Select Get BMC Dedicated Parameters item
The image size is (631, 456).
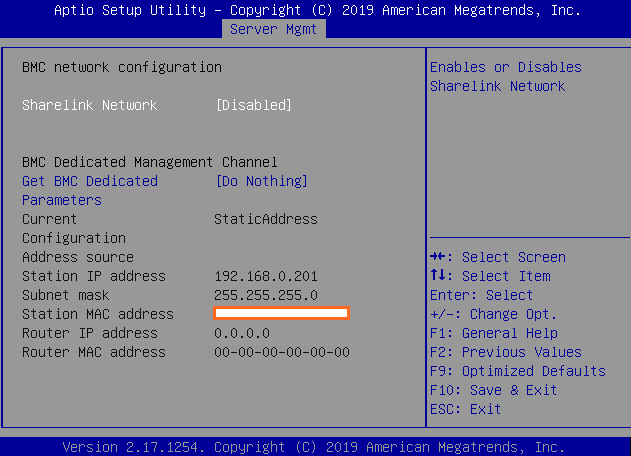coord(90,191)
